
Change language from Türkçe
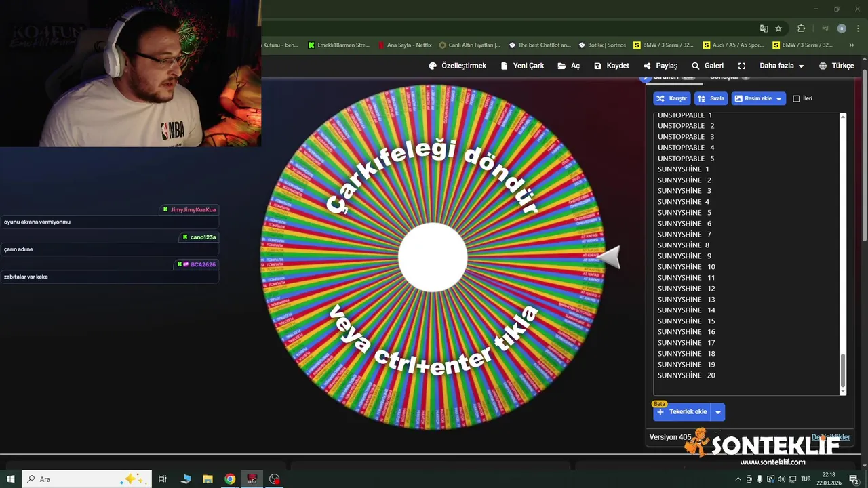tap(837, 66)
